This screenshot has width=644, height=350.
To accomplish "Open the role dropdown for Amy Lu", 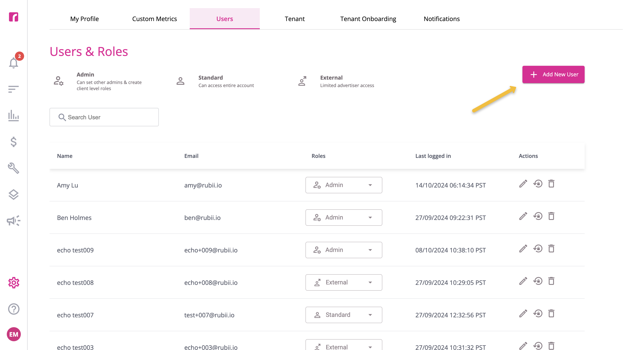I will [344, 185].
